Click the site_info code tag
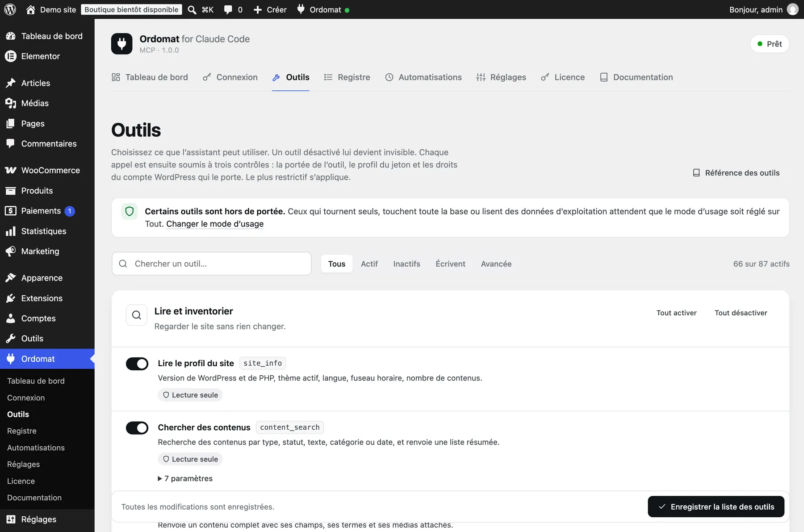This screenshot has width=804, height=532. [263, 363]
